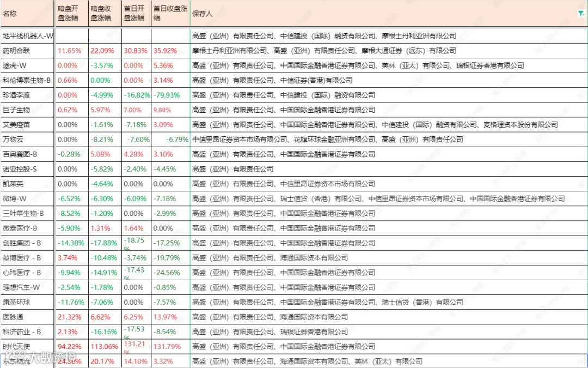Select the -7.18% cell in 艾美疫苗 row

pos(137,125)
